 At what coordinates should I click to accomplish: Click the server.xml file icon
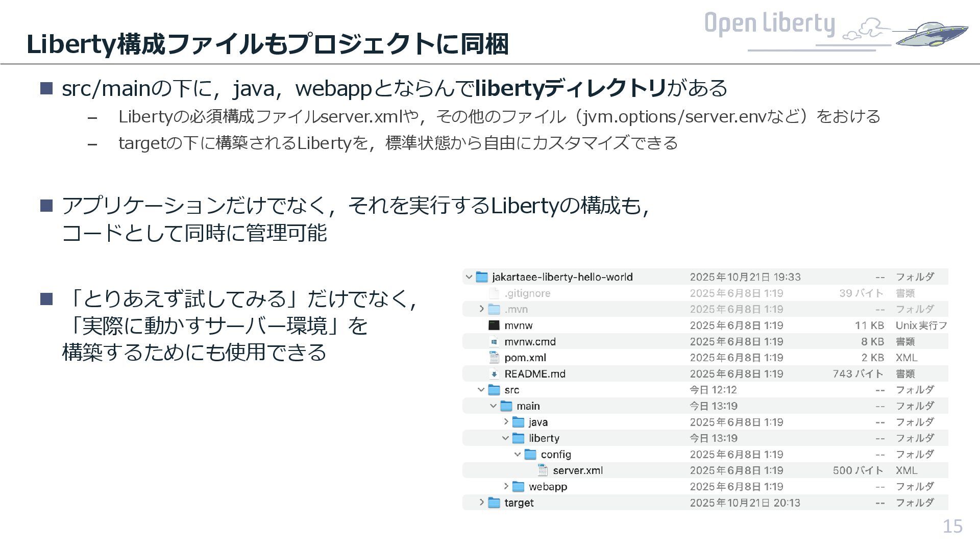[543, 470]
